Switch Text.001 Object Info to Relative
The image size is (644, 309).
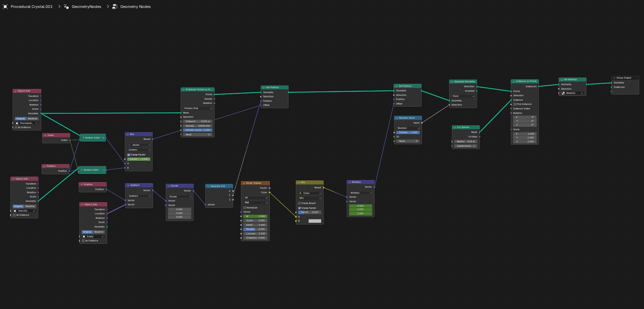pyautogui.click(x=30, y=206)
